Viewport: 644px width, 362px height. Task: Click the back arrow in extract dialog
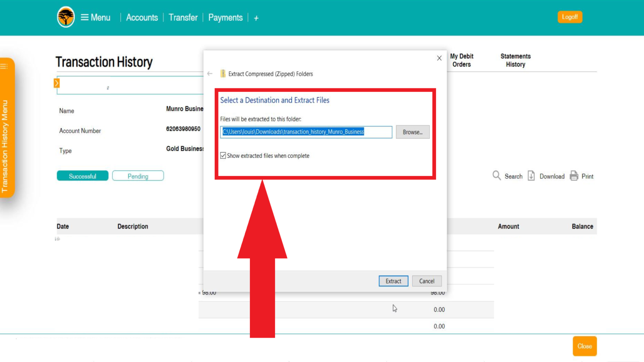tap(210, 73)
